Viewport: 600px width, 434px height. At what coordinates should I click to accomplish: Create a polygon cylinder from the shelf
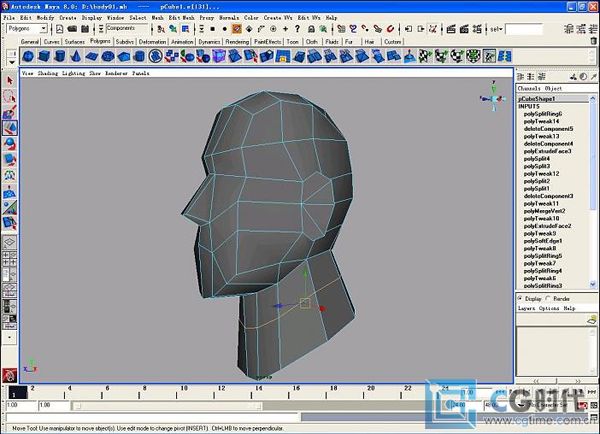coord(60,57)
